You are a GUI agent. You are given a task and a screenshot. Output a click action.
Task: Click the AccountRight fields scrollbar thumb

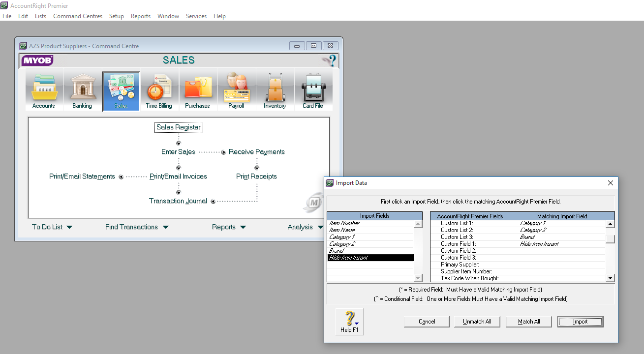tap(611, 239)
